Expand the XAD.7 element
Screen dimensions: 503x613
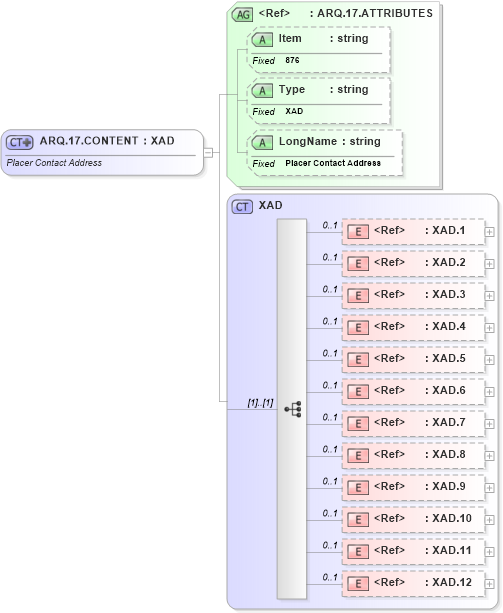point(489,424)
